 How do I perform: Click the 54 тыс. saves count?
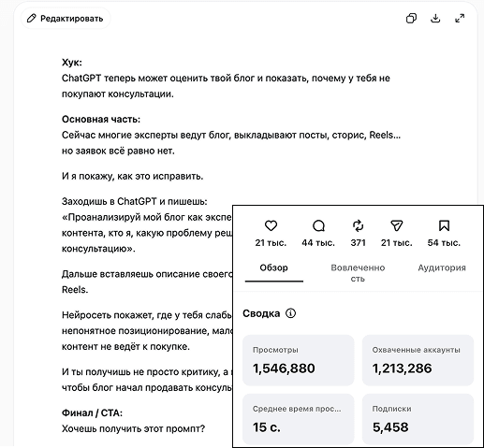pos(444,243)
